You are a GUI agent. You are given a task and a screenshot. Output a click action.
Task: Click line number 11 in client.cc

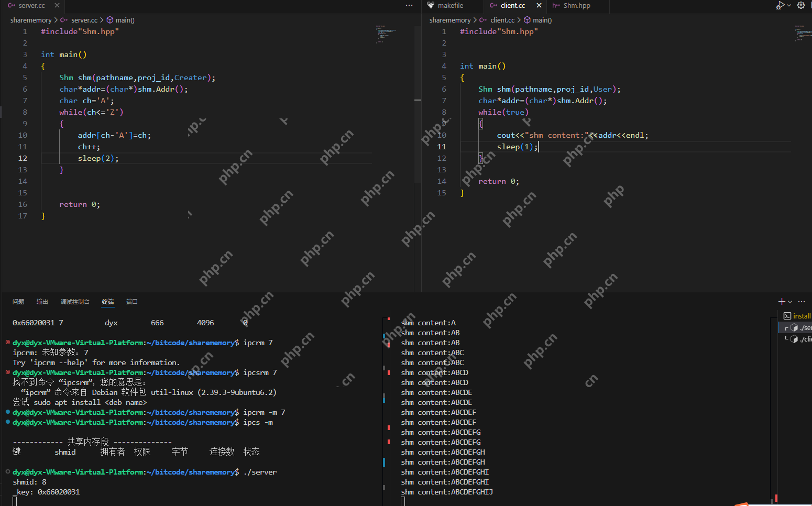tap(442, 147)
